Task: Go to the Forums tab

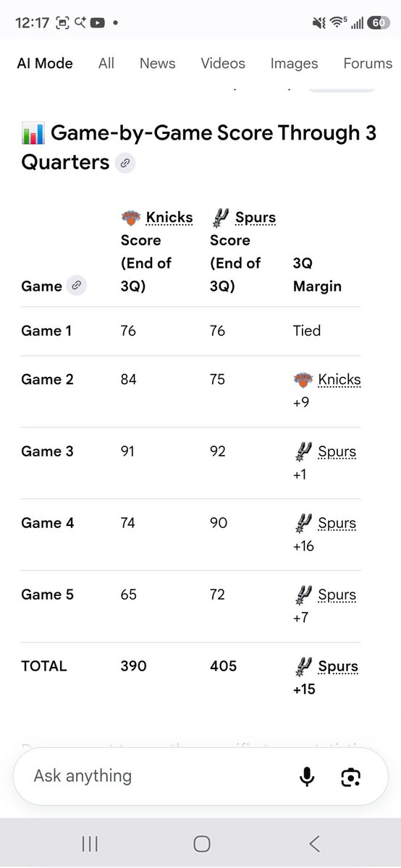Action: (x=368, y=64)
